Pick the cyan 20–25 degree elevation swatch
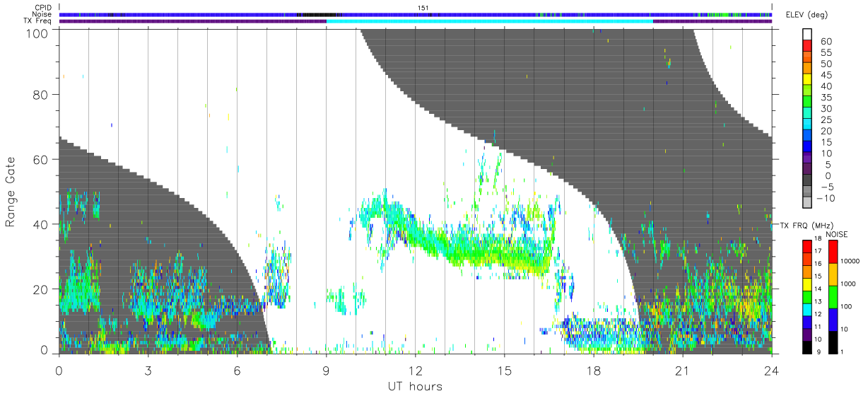The height and width of the screenshot is (401, 868). (808, 125)
